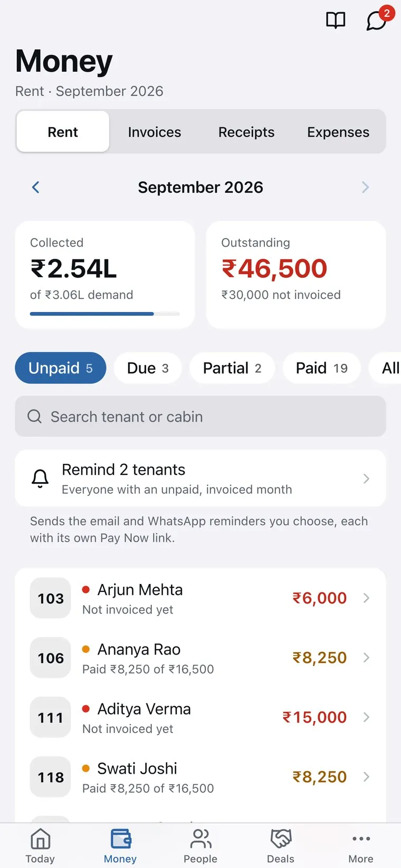
Task: Open Remind 2 tenants action
Action: pyautogui.click(x=200, y=479)
